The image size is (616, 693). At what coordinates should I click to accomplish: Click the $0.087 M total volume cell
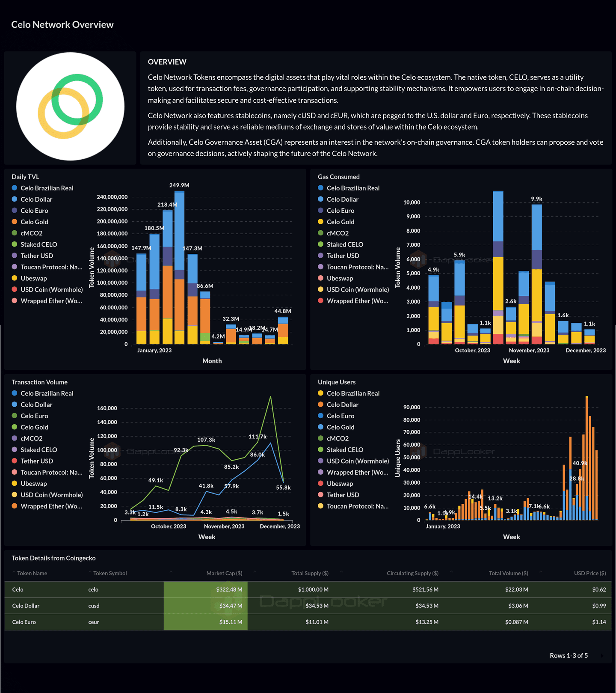pyautogui.click(x=517, y=622)
